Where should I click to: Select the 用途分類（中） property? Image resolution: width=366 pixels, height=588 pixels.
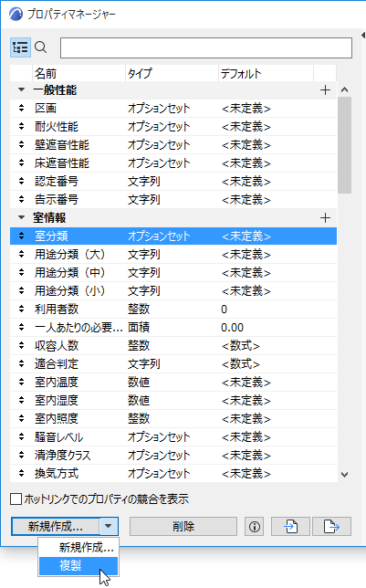coord(173,273)
